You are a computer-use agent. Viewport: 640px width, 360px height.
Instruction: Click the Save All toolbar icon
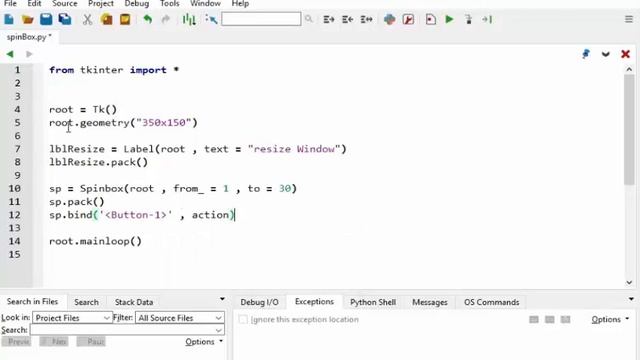click(65, 19)
